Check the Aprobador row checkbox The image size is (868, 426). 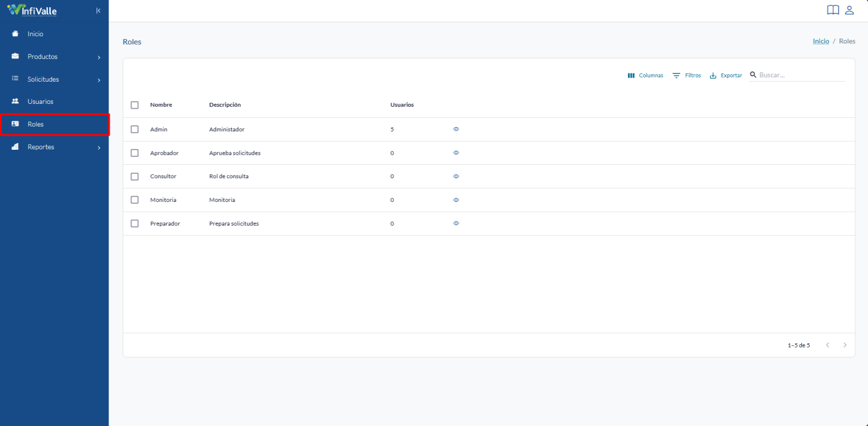(x=135, y=153)
